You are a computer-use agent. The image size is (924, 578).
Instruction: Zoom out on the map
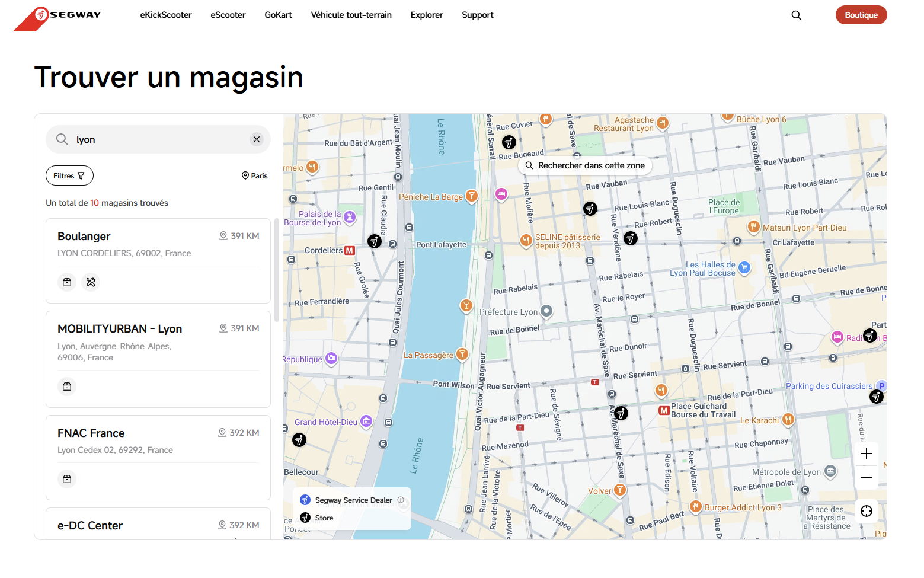(x=867, y=478)
